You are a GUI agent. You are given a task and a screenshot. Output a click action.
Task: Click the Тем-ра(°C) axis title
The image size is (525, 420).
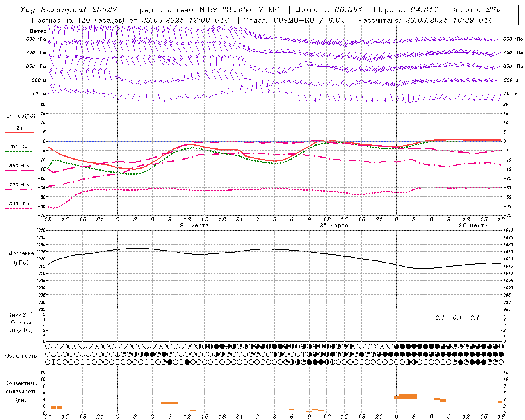(x=19, y=116)
